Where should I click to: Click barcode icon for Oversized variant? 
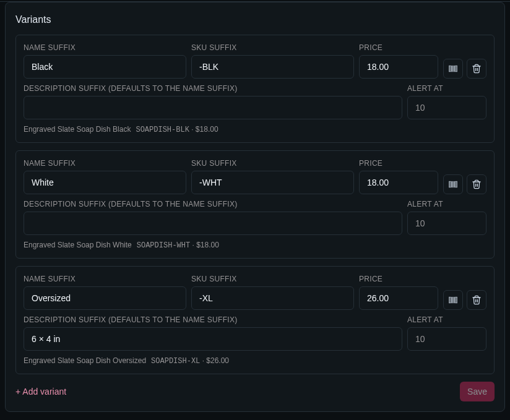tap(453, 300)
